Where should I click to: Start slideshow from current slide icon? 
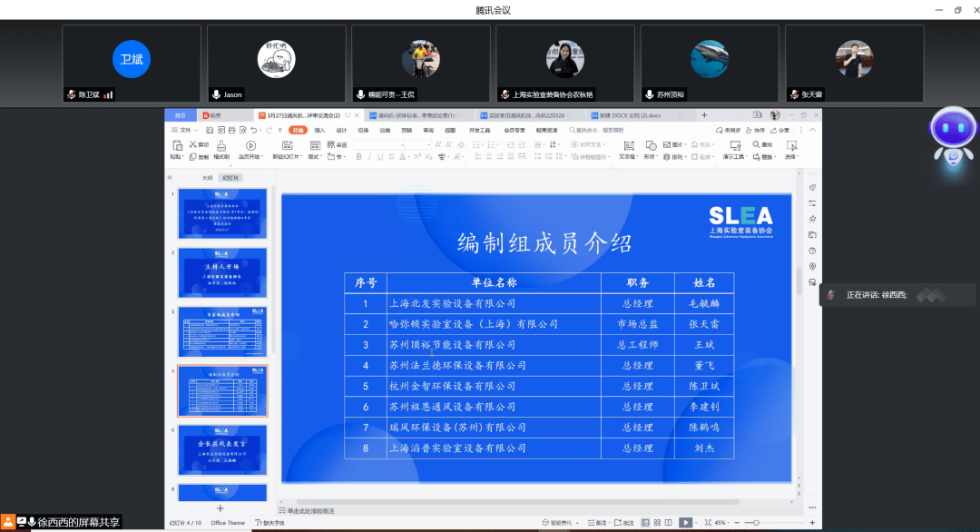(250, 145)
